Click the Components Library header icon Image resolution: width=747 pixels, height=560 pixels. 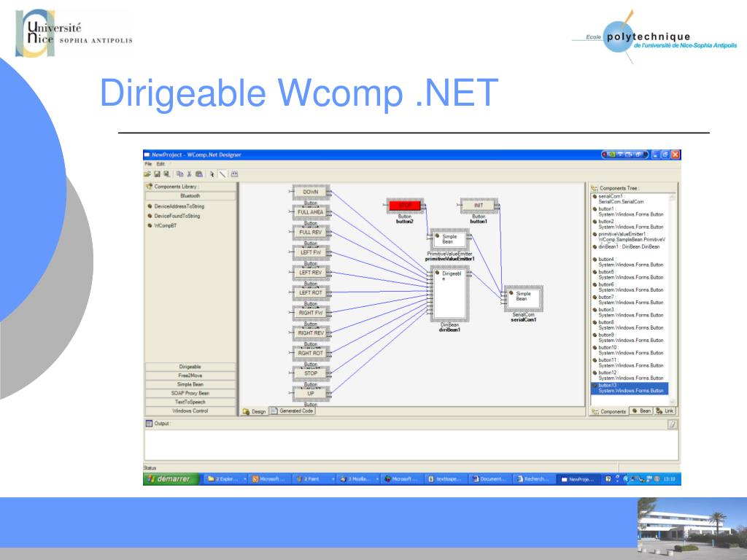click(149, 187)
